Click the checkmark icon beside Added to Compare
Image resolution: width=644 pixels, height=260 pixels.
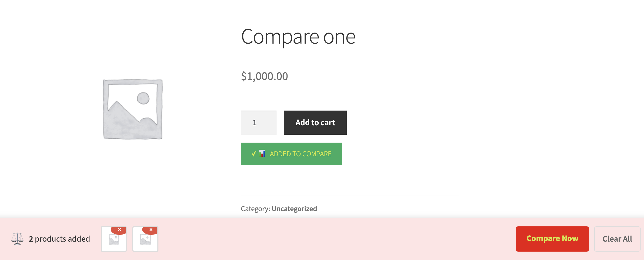[x=254, y=154]
